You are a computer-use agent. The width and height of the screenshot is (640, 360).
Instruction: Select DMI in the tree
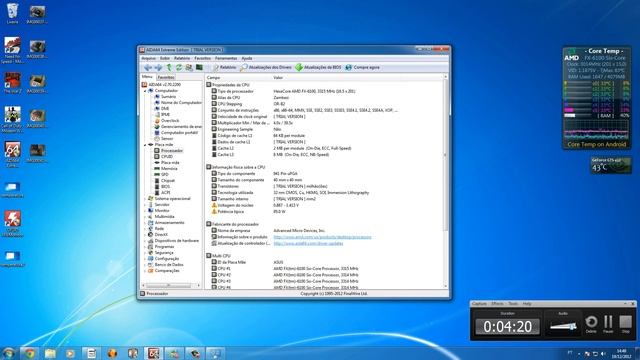pos(165,109)
